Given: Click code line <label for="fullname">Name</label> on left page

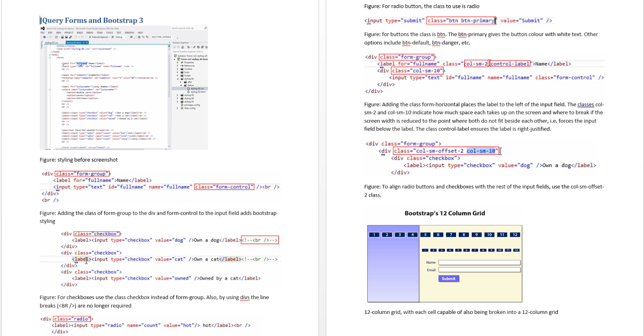Looking at the screenshot, I should tap(103, 180).
